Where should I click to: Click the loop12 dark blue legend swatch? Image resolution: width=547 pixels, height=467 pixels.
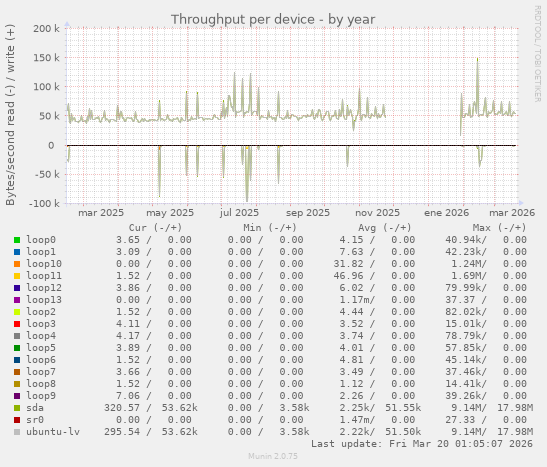17,288
